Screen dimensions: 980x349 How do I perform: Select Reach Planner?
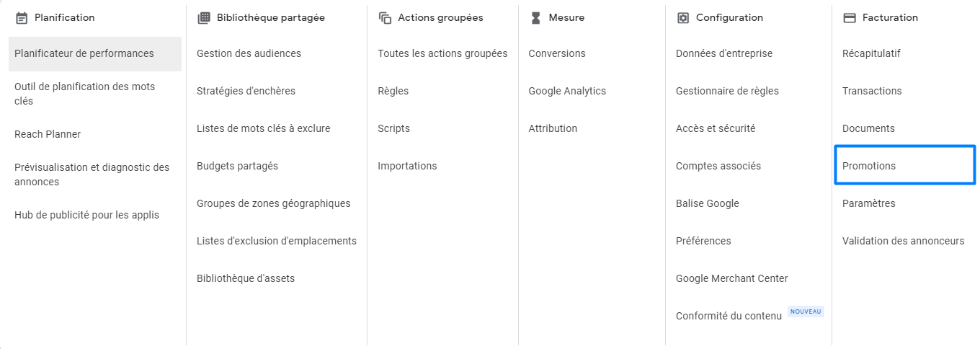(x=48, y=134)
